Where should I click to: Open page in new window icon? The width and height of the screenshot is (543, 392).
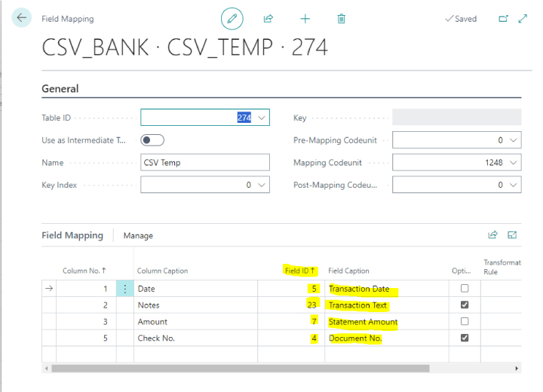point(504,18)
